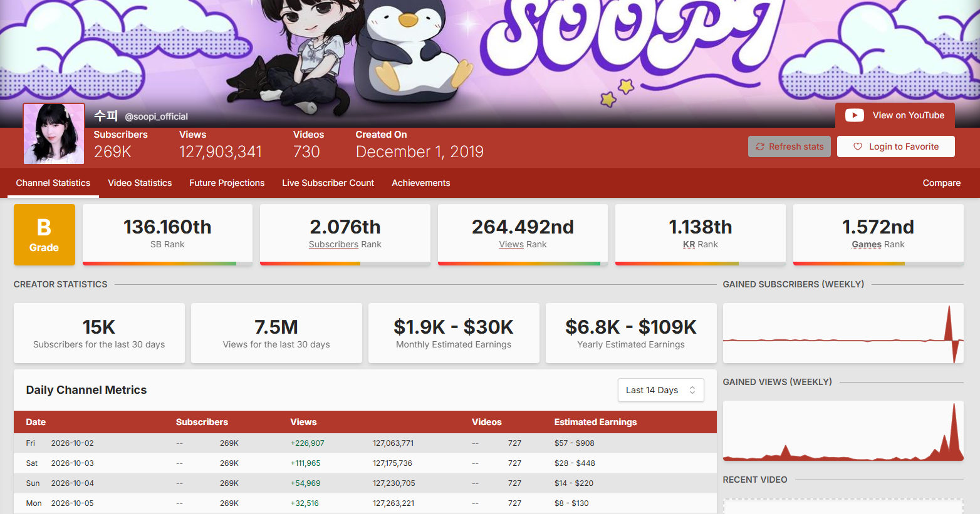This screenshot has height=514, width=980.
Task: Click the 127,903,341 total views figure
Action: coord(221,152)
